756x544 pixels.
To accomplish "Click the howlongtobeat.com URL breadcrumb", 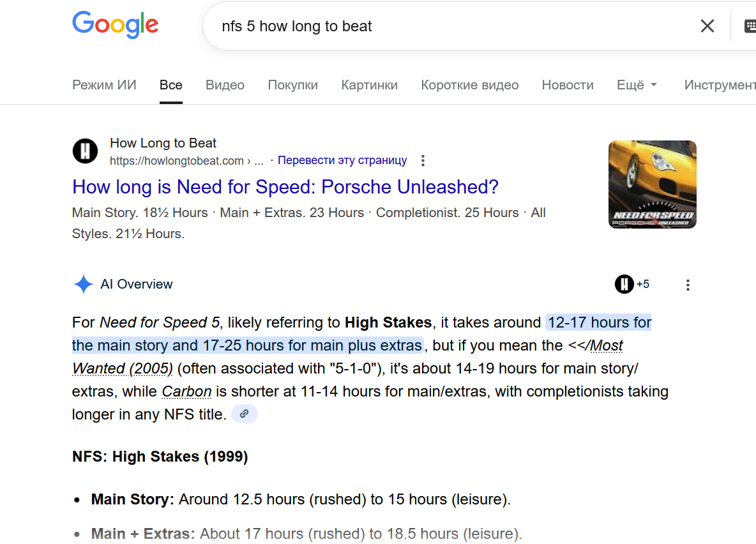I will tap(186, 161).
